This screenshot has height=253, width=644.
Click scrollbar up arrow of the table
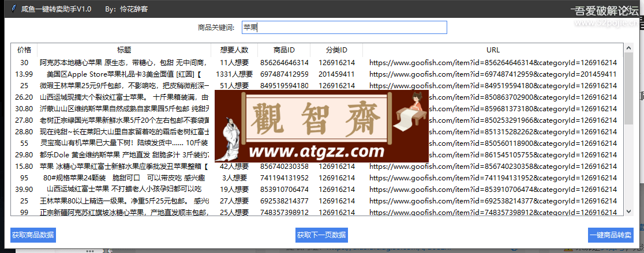coord(628,48)
